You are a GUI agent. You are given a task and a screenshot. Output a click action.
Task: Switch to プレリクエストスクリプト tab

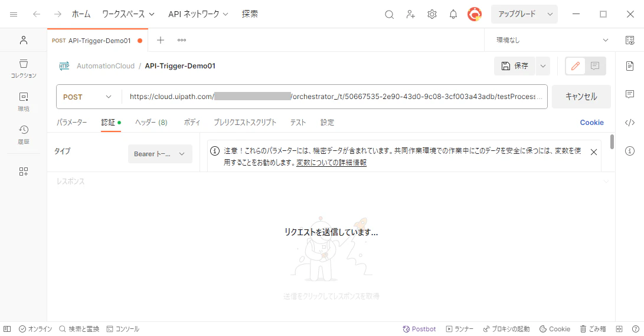[x=245, y=122]
